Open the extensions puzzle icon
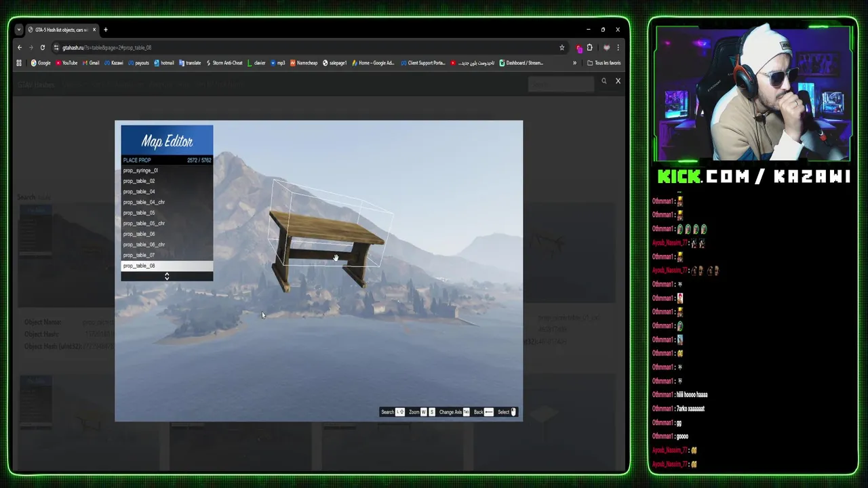 (x=589, y=47)
